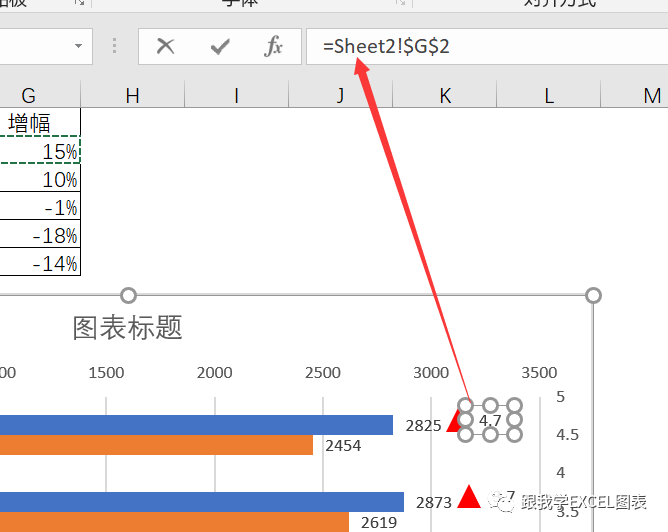Confirm formula with the checkmark icon

click(x=220, y=46)
